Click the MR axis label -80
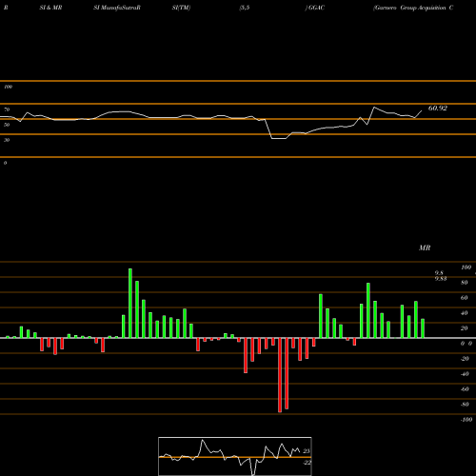Screen dimensions: 476x476 click(x=465, y=405)
